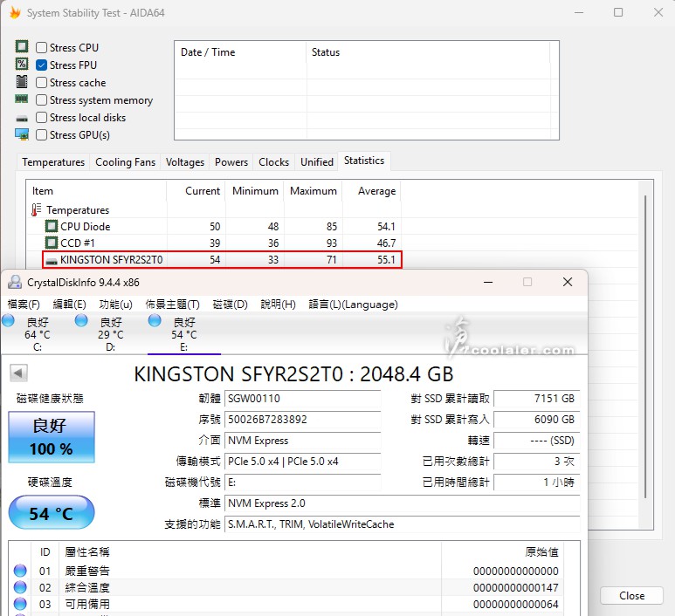This screenshot has width=675, height=616.
Task: Select SMART attribute 03 可用備用 row
Action: click(x=286, y=605)
